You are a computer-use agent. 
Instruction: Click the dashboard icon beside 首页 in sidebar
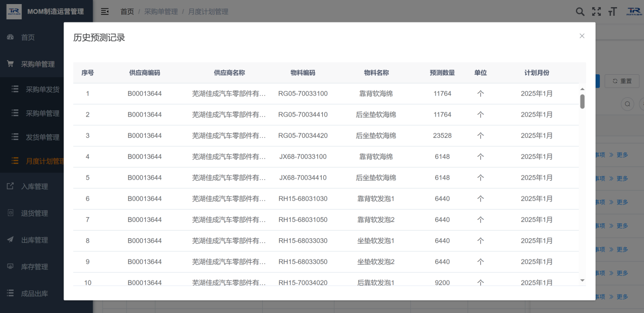click(x=10, y=37)
